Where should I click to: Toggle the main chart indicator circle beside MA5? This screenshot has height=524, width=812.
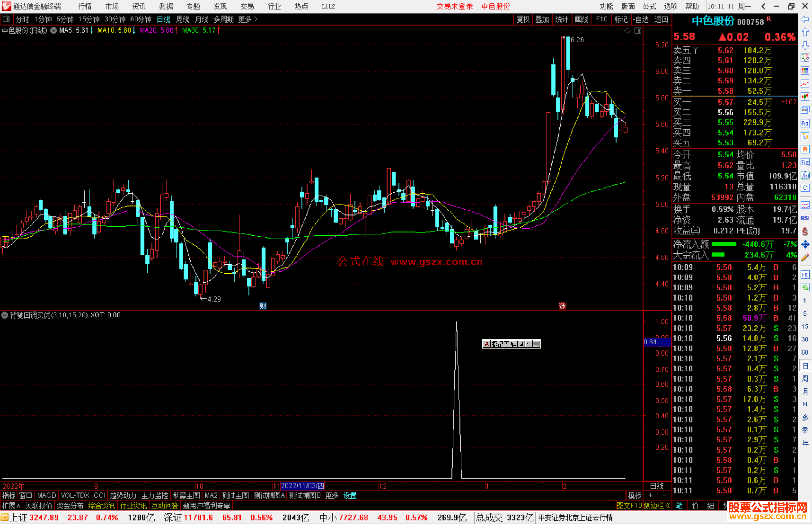tap(54, 30)
